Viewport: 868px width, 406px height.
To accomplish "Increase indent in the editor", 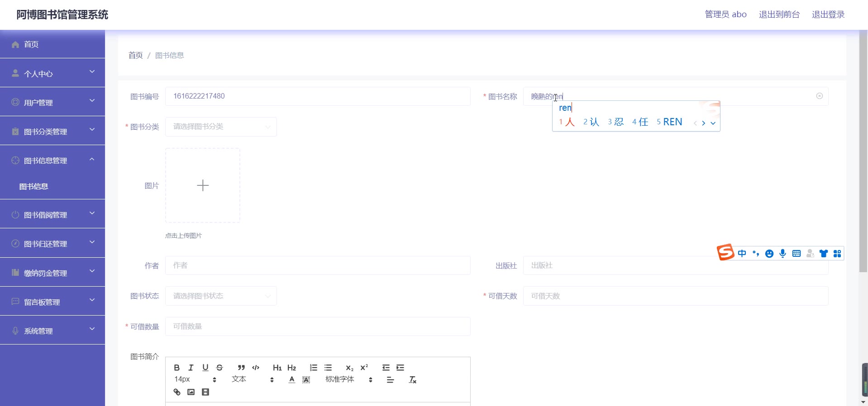I will [401, 368].
